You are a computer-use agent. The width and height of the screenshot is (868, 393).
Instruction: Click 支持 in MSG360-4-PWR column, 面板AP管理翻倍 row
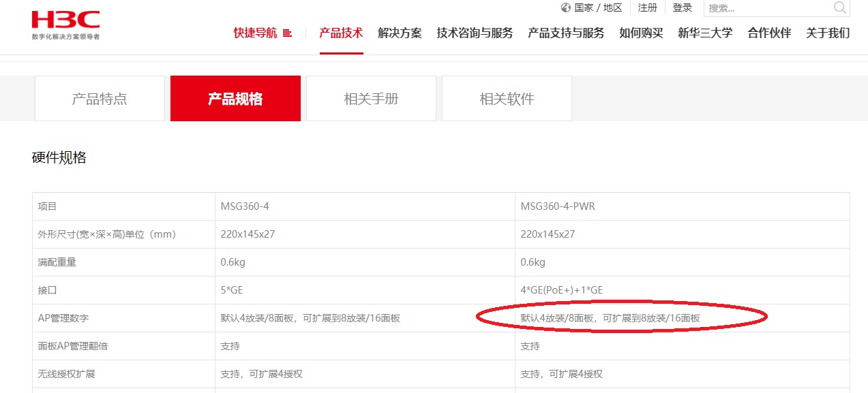pos(530,346)
